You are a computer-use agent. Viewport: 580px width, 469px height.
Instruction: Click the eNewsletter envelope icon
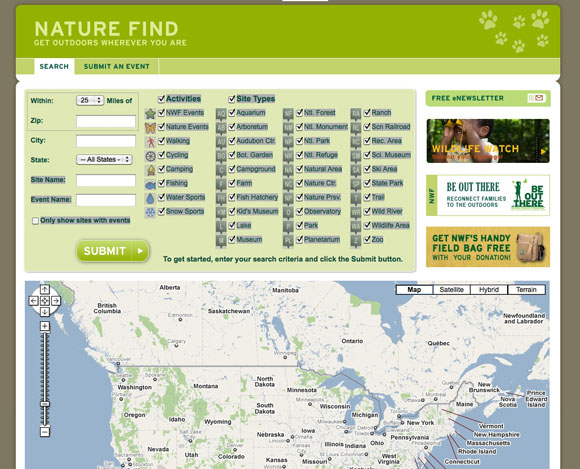(x=539, y=98)
